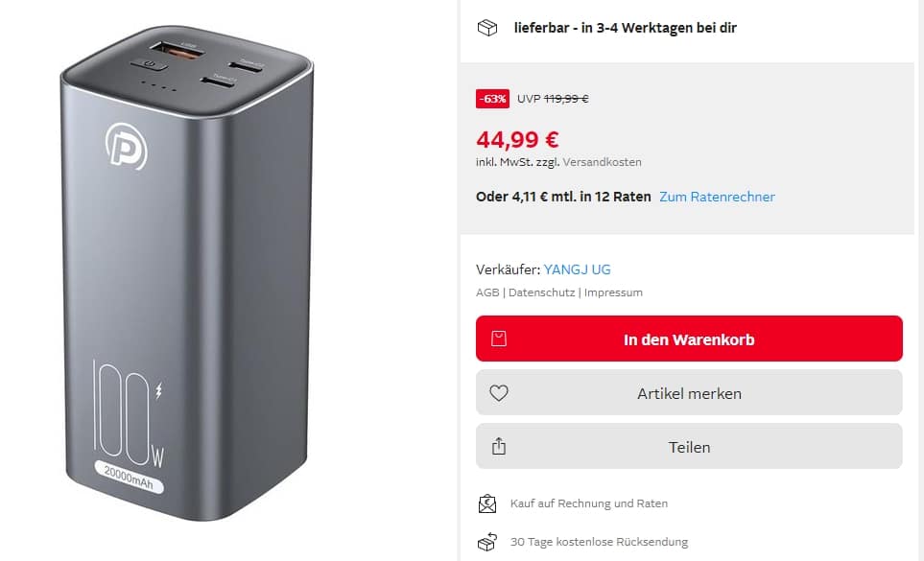Click the invoice envelope euro icon

(487, 503)
